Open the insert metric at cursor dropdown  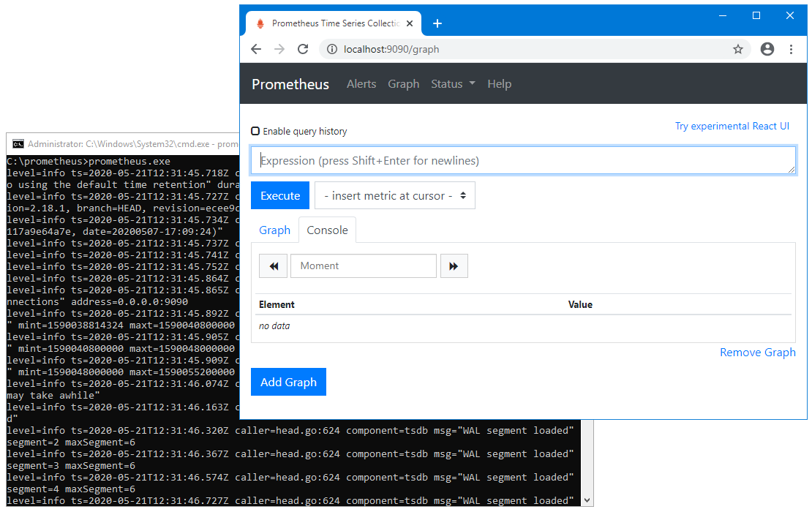pos(394,195)
